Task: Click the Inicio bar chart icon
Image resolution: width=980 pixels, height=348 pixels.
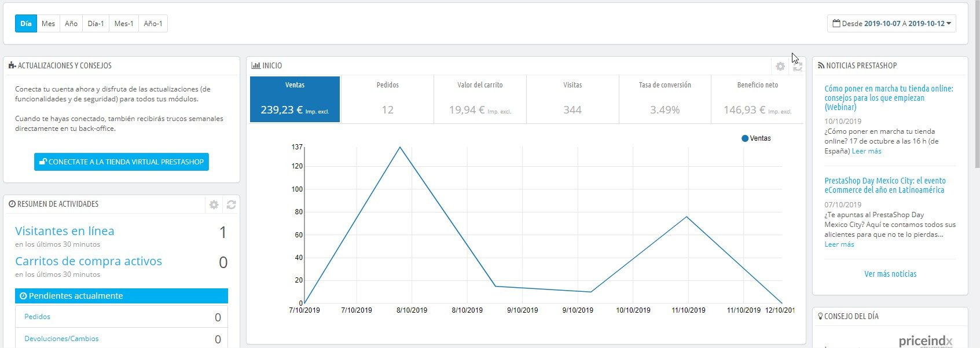Action: [255, 65]
